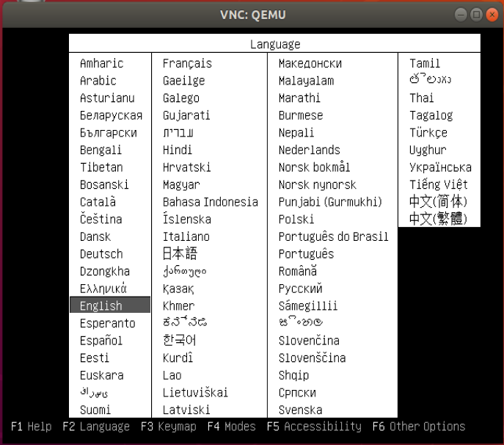The height and width of the screenshot is (445, 504).
Task: Pick Euskara language
Action: (101, 375)
